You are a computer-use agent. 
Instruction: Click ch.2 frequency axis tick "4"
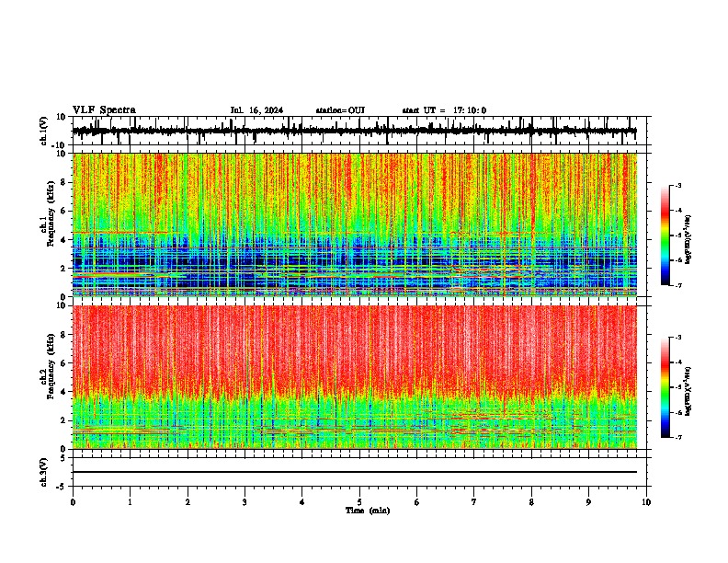(63, 392)
